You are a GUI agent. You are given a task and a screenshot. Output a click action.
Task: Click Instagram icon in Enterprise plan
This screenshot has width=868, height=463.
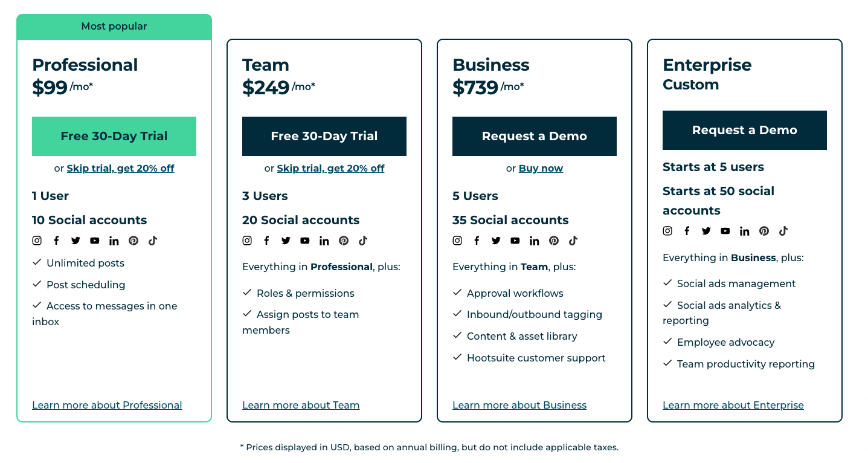point(667,231)
